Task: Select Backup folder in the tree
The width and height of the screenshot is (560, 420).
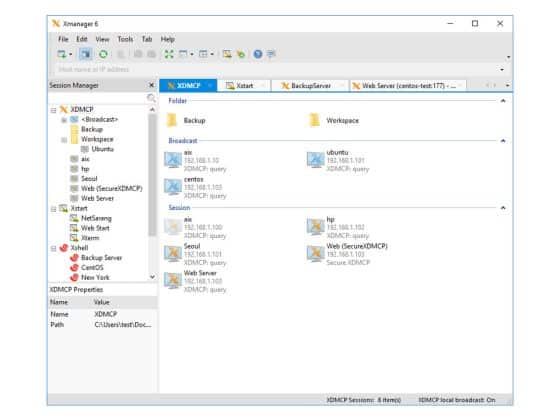Action: (92, 129)
